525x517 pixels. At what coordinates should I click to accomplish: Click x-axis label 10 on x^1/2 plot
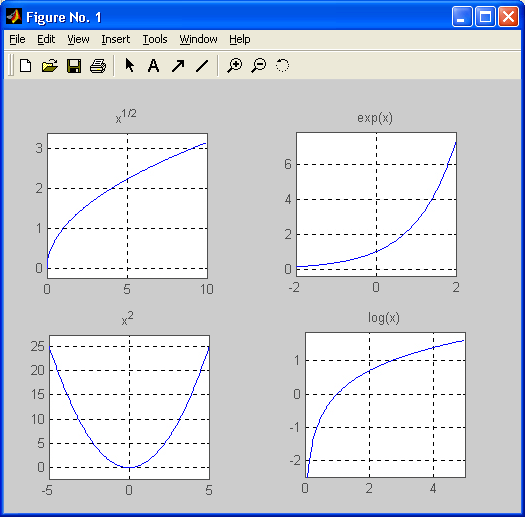pos(207,289)
